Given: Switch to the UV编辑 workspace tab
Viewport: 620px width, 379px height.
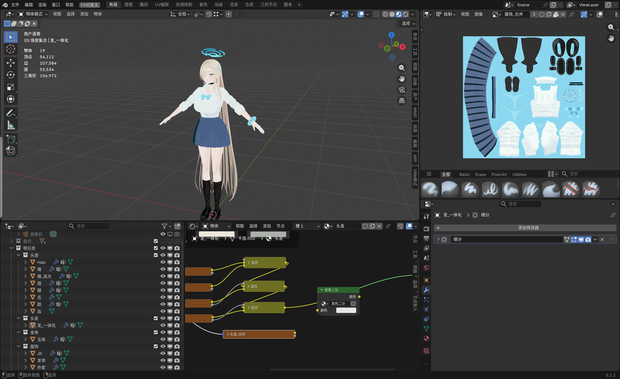Looking at the screenshot, I should [162, 5].
